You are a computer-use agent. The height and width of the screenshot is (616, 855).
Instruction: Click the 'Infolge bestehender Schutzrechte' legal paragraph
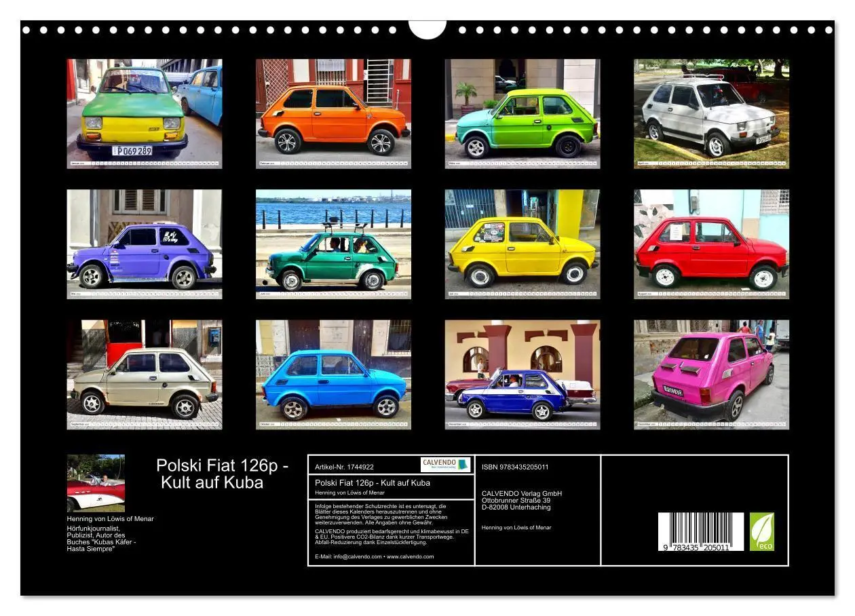pos(381,514)
